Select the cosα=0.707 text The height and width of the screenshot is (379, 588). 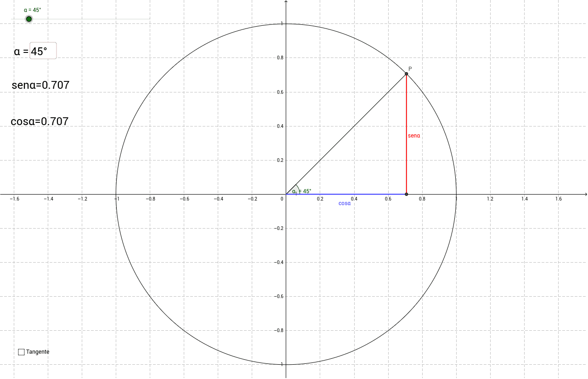point(40,121)
